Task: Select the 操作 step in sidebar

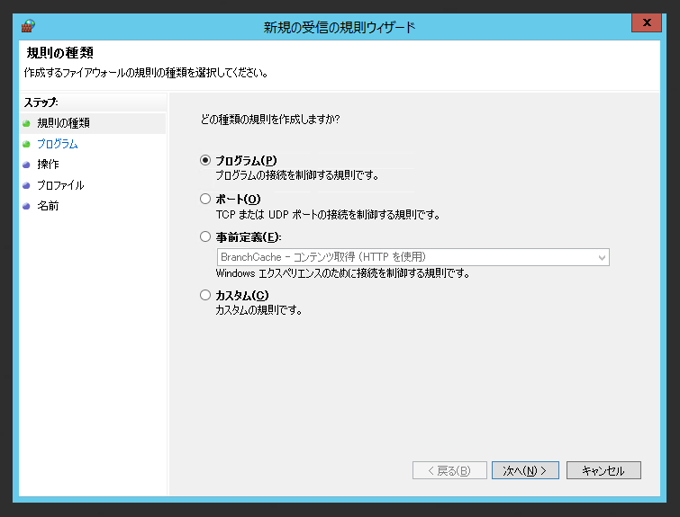Action: 48,164
